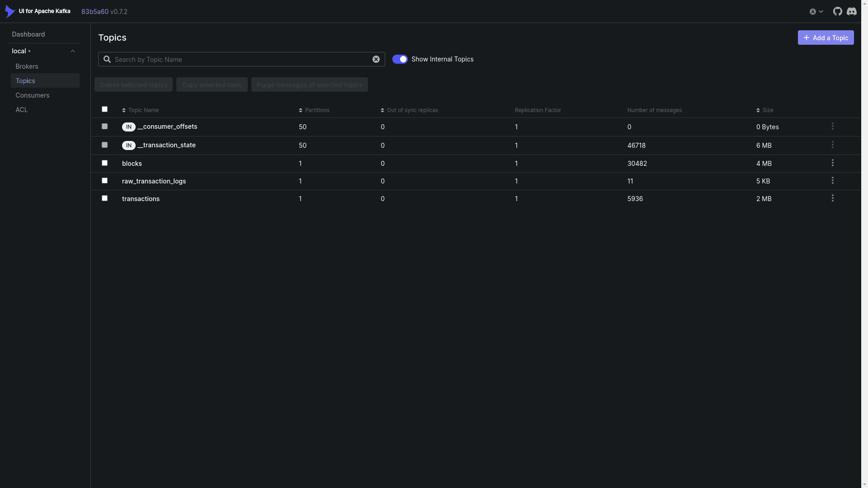Disable the Show Internal Topics toggle
Viewport: 868px width, 488px height.
(400, 59)
